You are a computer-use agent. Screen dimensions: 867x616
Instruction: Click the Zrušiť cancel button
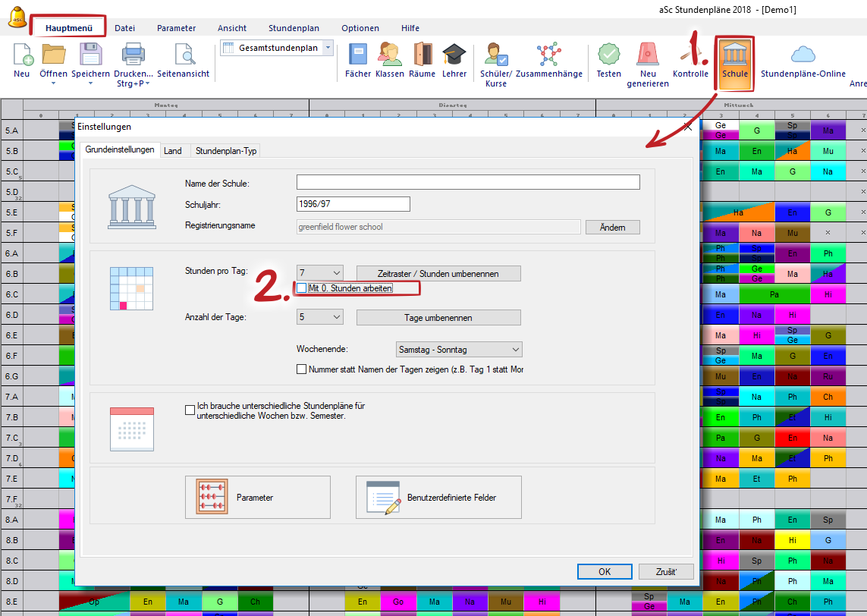666,571
